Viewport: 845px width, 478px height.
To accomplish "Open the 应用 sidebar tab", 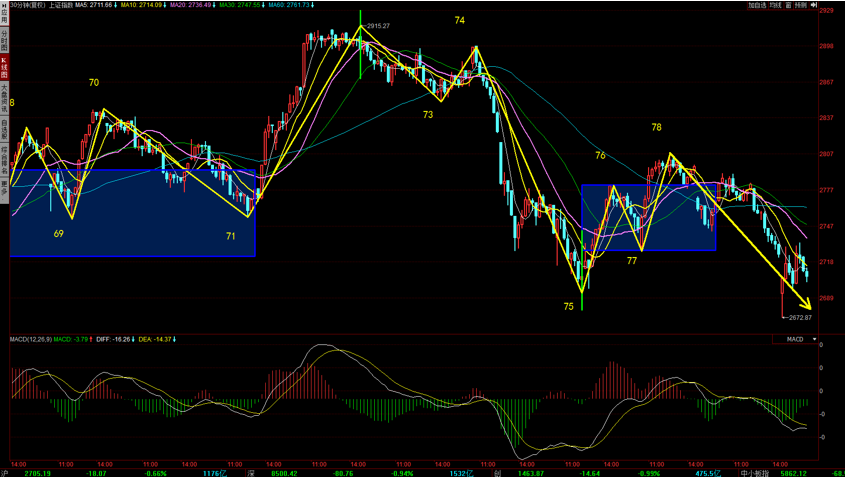I will click(4, 17).
